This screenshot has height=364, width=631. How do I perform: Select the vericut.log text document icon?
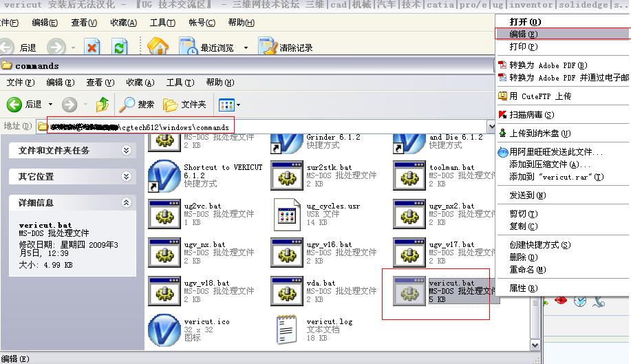point(287,330)
